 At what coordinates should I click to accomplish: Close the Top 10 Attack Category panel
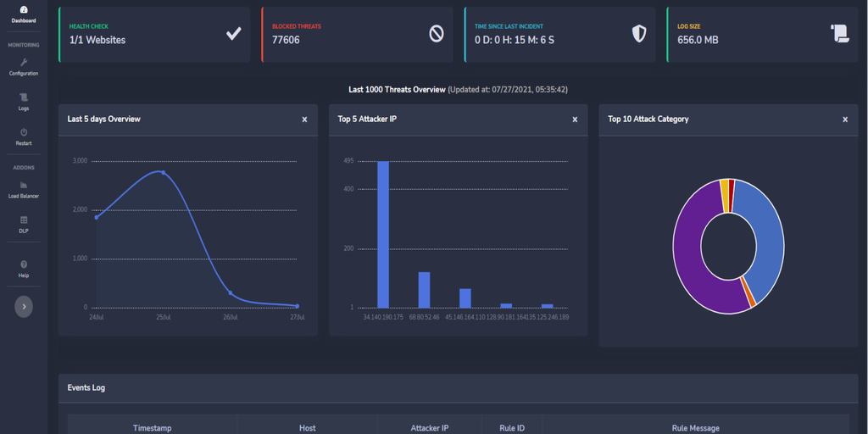point(845,120)
